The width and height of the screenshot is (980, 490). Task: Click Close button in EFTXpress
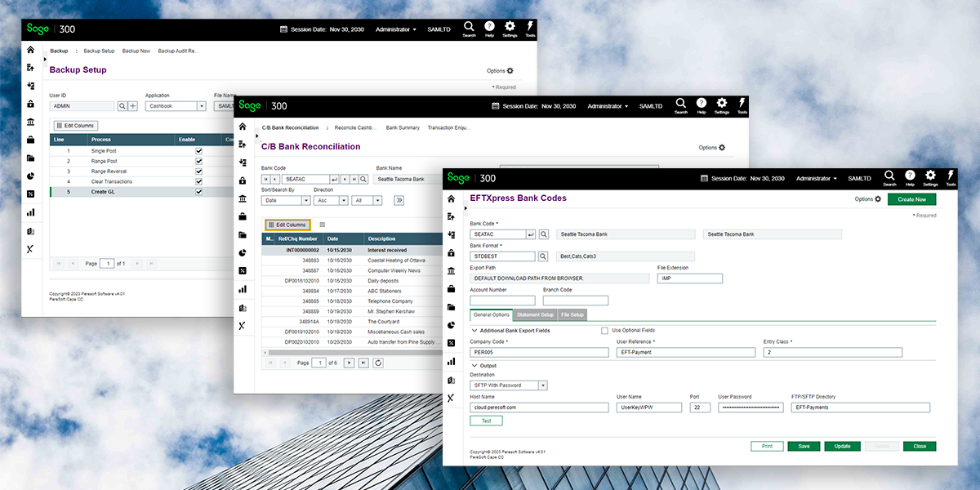click(920, 447)
